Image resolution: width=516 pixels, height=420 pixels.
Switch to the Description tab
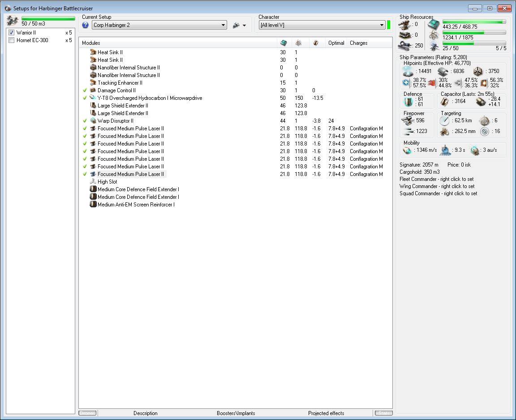pyautogui.click(x=146, y=413)
